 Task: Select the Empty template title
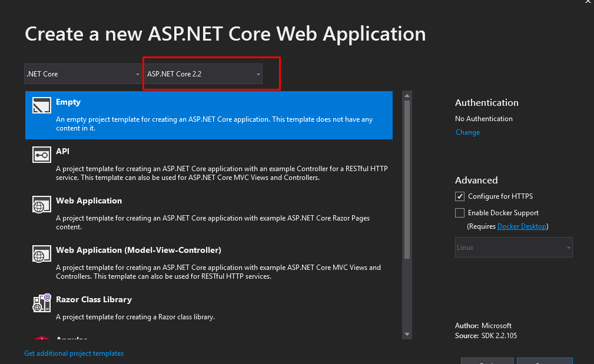tap(68, 102)
